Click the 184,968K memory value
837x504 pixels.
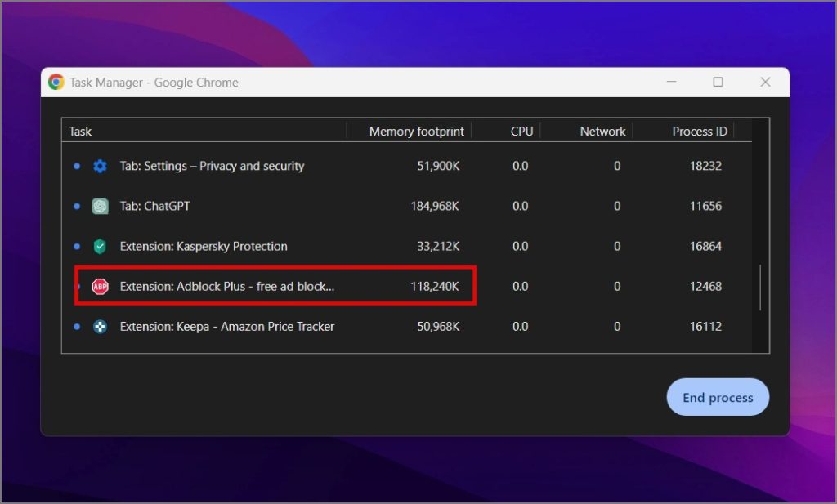435,206
